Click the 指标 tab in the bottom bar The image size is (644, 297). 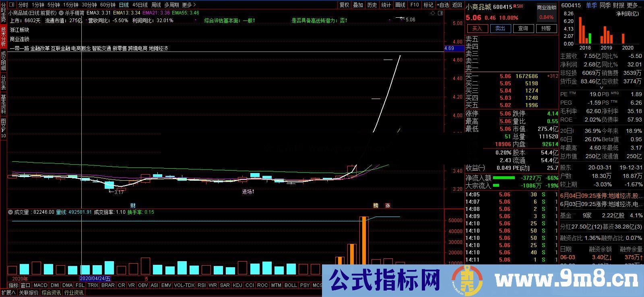pos(14,285)
